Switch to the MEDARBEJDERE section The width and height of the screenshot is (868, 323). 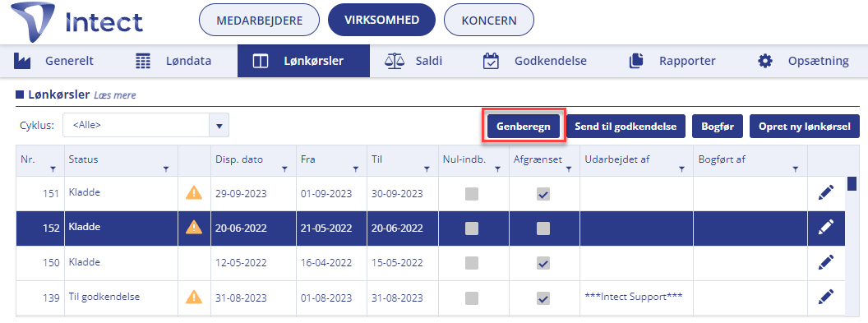click(x=259, y=21)
